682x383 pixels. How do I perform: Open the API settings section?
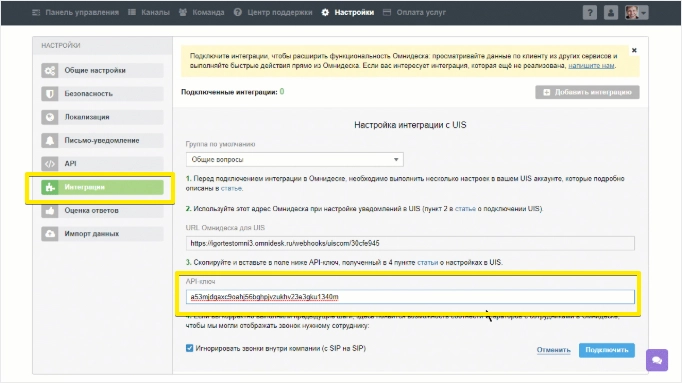point(102,163)
